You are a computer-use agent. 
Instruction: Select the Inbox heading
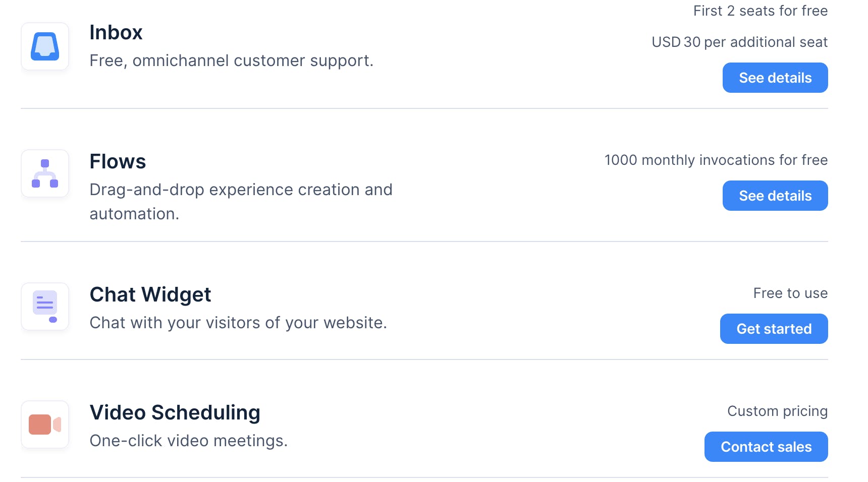pyautogui.click(x=116, y=32)
